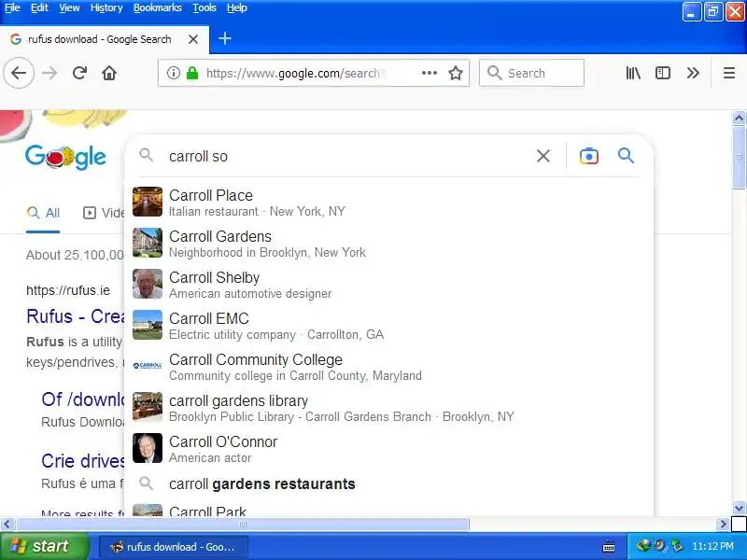Search by image using camera icon
747x560 pixels.
pyautogui.click(x=589, y=156)
